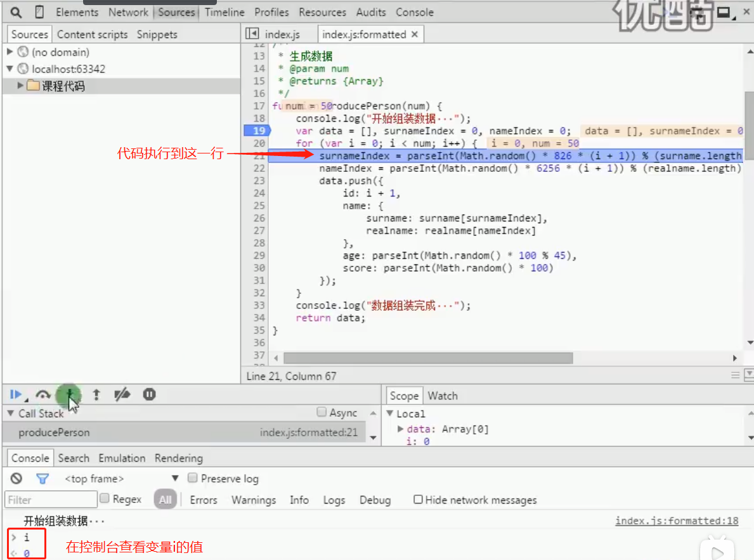The width and height of the screenshot is (754, 560).
Task: Click the breakpoint on line 19
Action: tap(257, 131)
